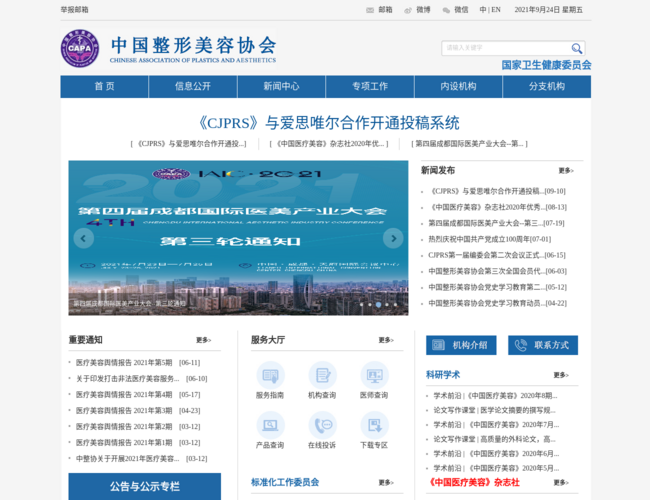Image resolution: width=650 pixels, height=500 pixels.
Task: Expand 更多 next to 服务大厅
Action: pos(385,340)
